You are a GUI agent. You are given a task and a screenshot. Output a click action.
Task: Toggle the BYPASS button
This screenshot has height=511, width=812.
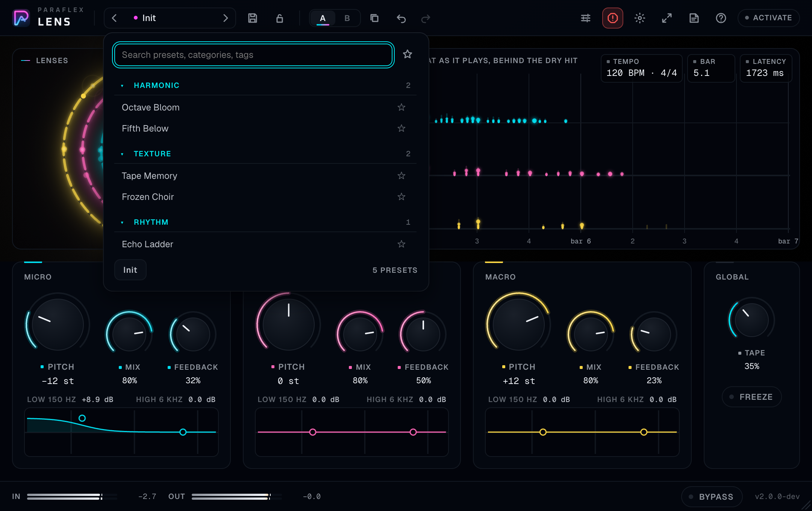coord(712,497)
